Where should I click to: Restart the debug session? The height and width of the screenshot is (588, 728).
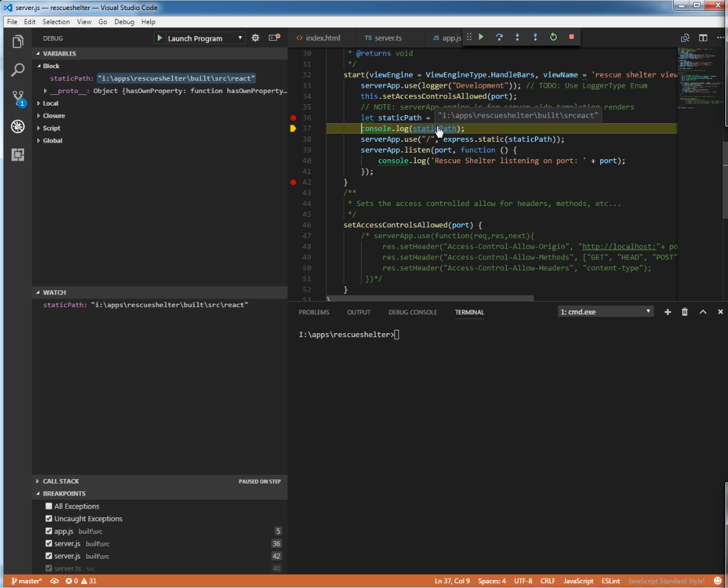554,37
